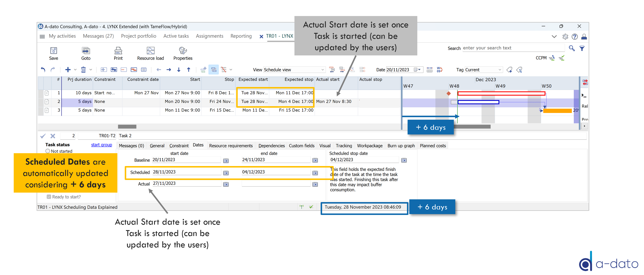Click the Constraint detail tab
The width and height of the screenshot is (644, 275).
[179, 146]
